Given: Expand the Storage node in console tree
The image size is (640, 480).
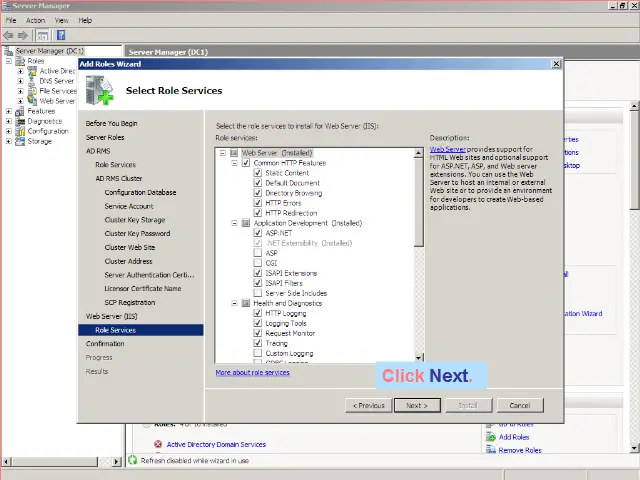Looking at the screenshot, I should pos(9,141).
